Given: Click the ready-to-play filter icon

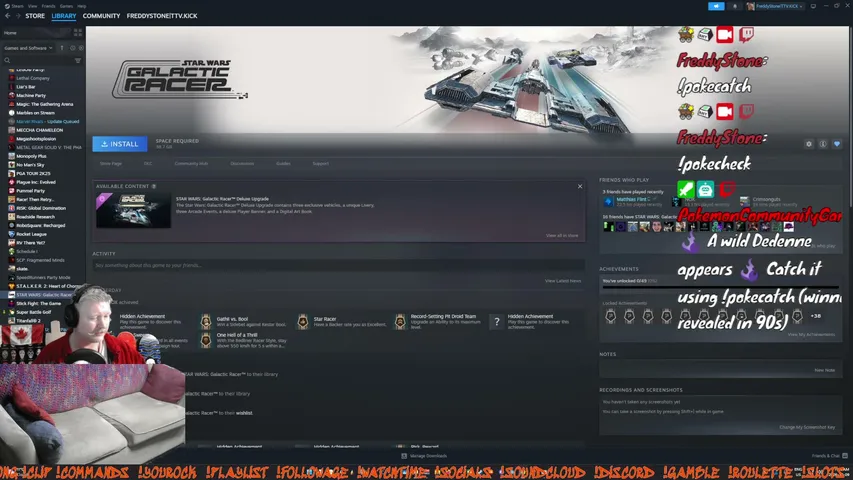Looking at the screenshot, I should tap(81, 48).
